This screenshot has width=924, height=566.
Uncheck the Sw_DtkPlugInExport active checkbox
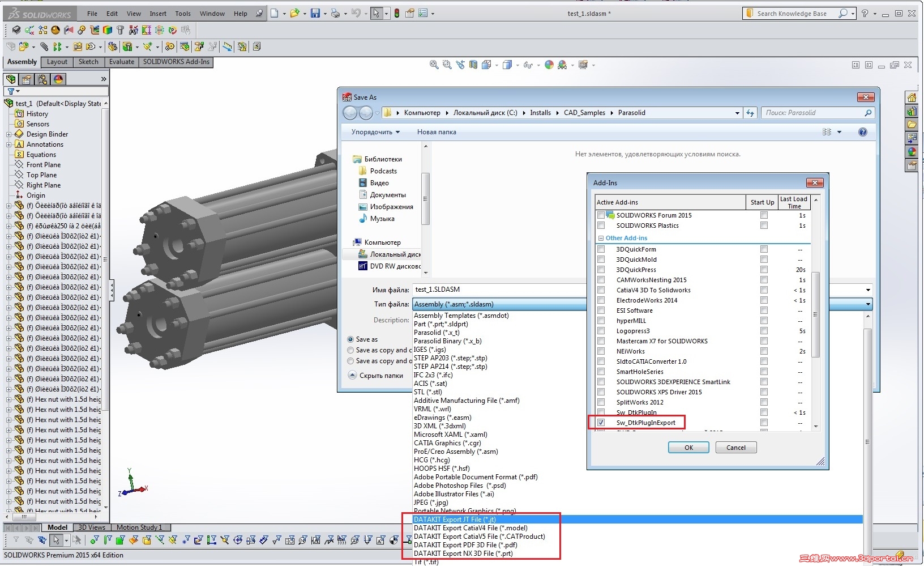pos(601,423)
